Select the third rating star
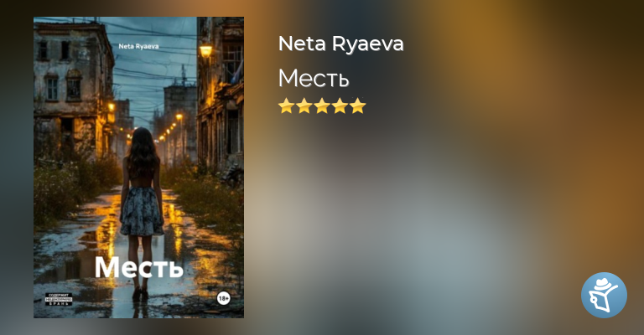644x335 pixels. pos(322,106)
